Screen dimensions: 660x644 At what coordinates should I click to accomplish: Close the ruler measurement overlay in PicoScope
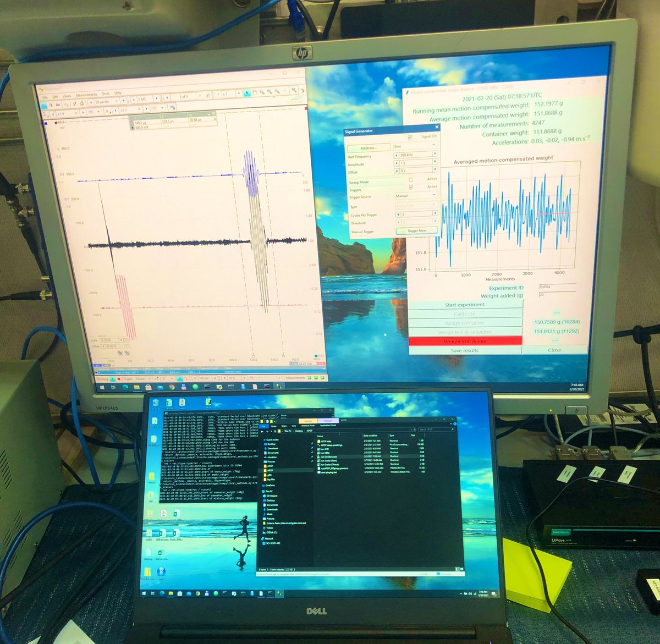(214, 113)
